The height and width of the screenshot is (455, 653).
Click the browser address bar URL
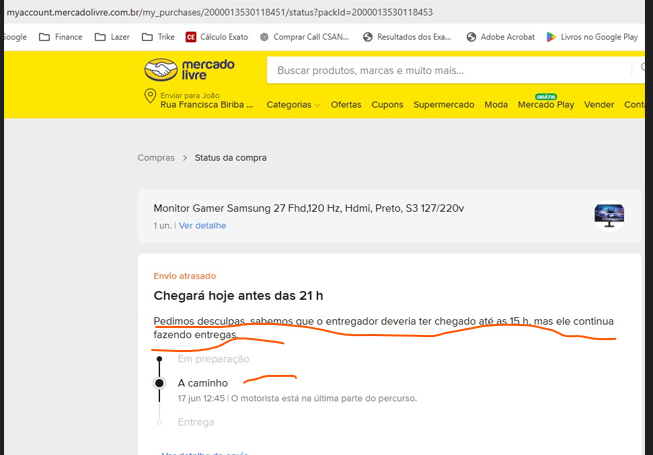pyautogui.click(x=219, y=12)
